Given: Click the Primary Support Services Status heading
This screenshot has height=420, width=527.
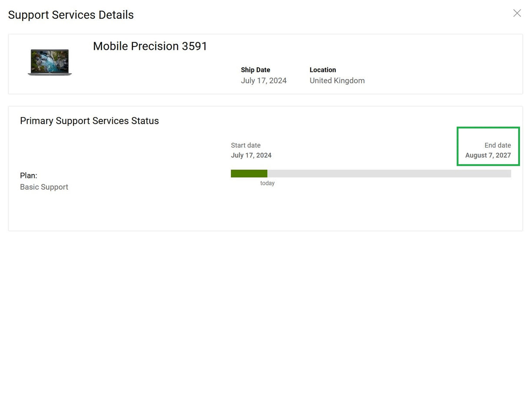Looking at the screenshot, I should pos(89,121).
